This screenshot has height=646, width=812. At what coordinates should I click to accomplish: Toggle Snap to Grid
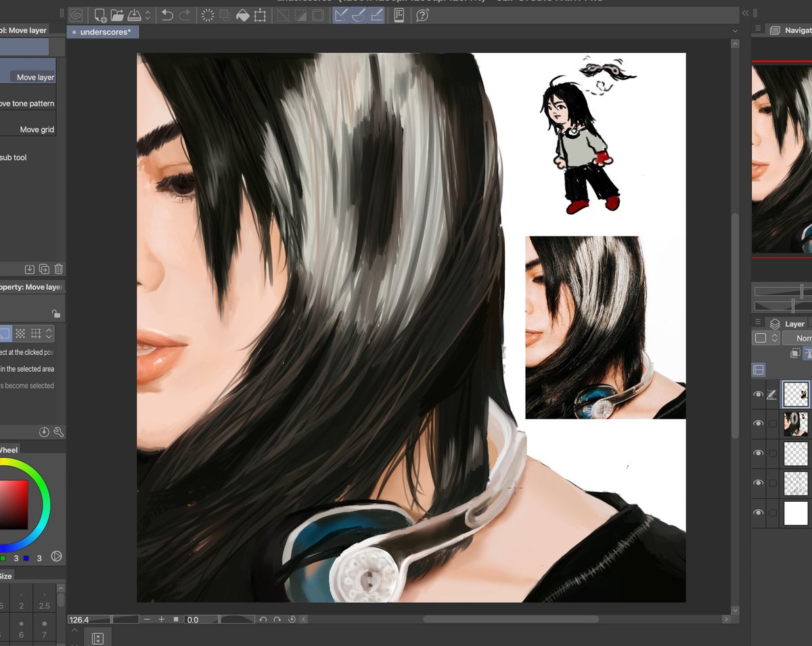point(376,15)
